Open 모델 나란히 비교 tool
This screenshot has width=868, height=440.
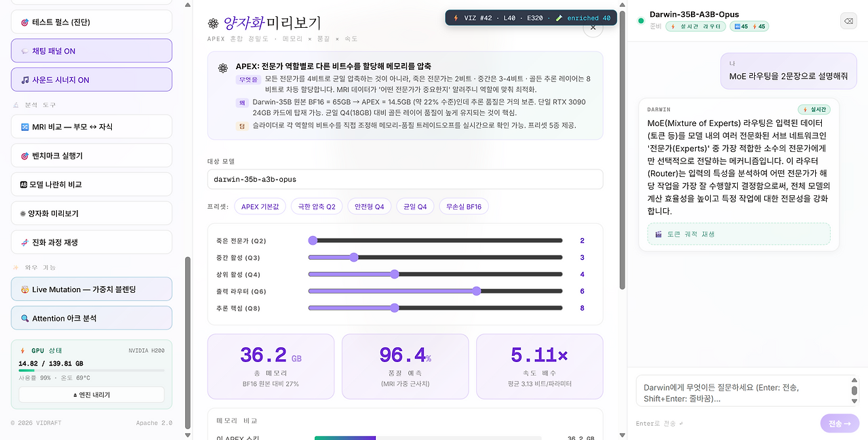(92, 184)
